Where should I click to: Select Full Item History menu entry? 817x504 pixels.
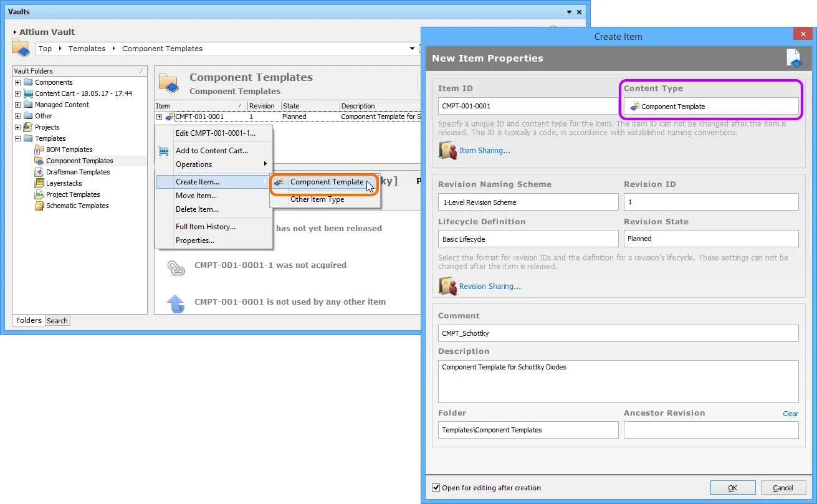214,227
